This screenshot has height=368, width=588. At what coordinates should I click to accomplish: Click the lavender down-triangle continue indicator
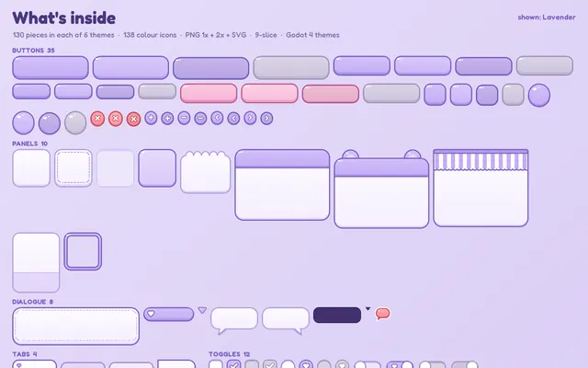click(202, 311)
